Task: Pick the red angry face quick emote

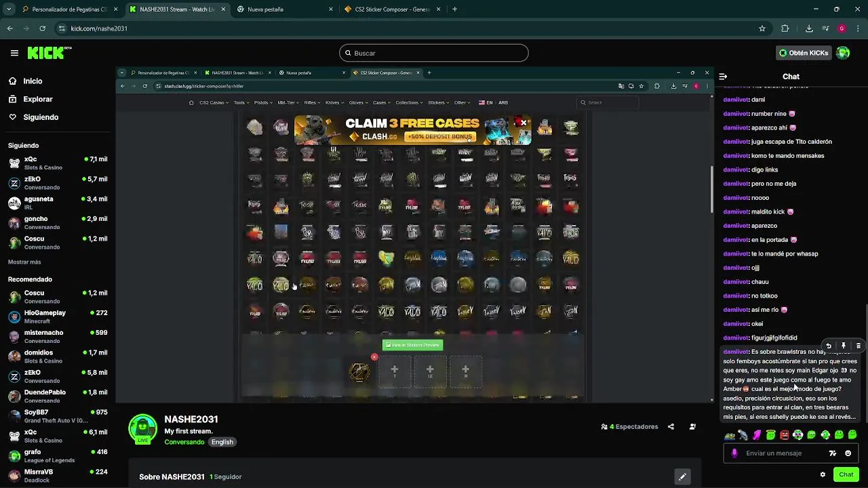Action: tap(785, 435)
